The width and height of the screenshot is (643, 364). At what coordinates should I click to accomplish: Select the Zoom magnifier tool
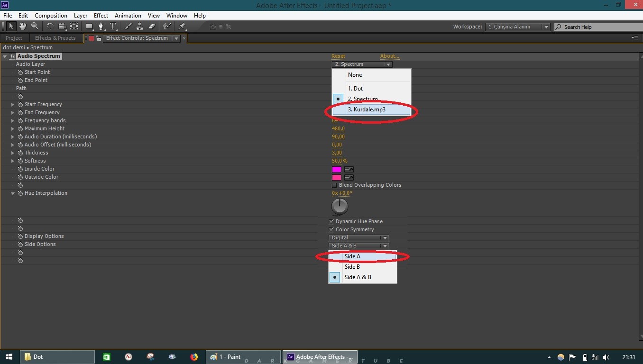point(35,27)
